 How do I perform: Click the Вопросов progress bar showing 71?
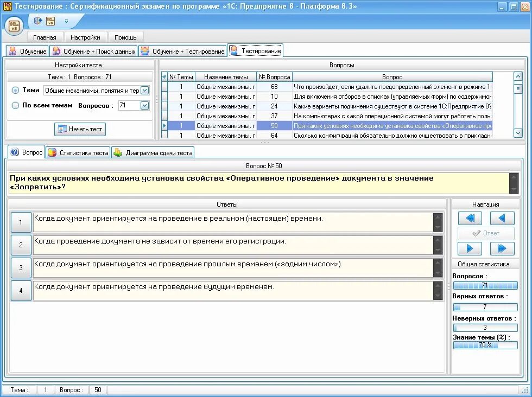pyautogui.click(x=485, y=285)
